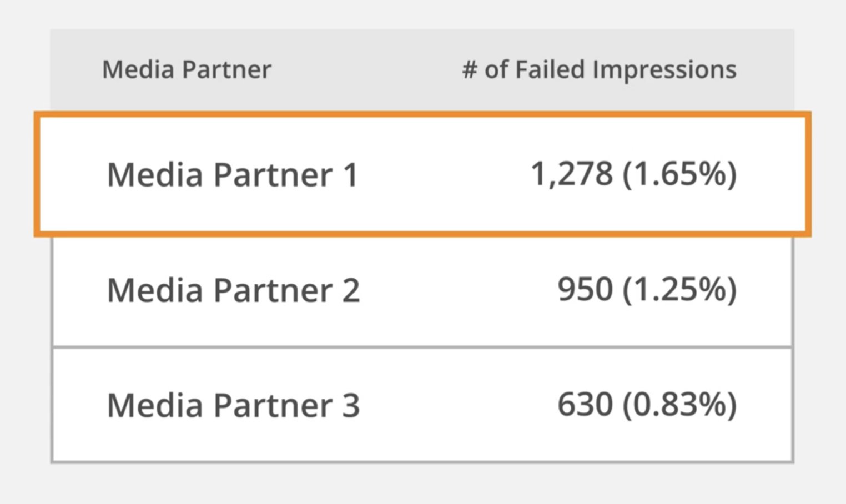Click the 950 failed impressions count
The height and width of the screenshot is (504, 846).
point(585,289)
